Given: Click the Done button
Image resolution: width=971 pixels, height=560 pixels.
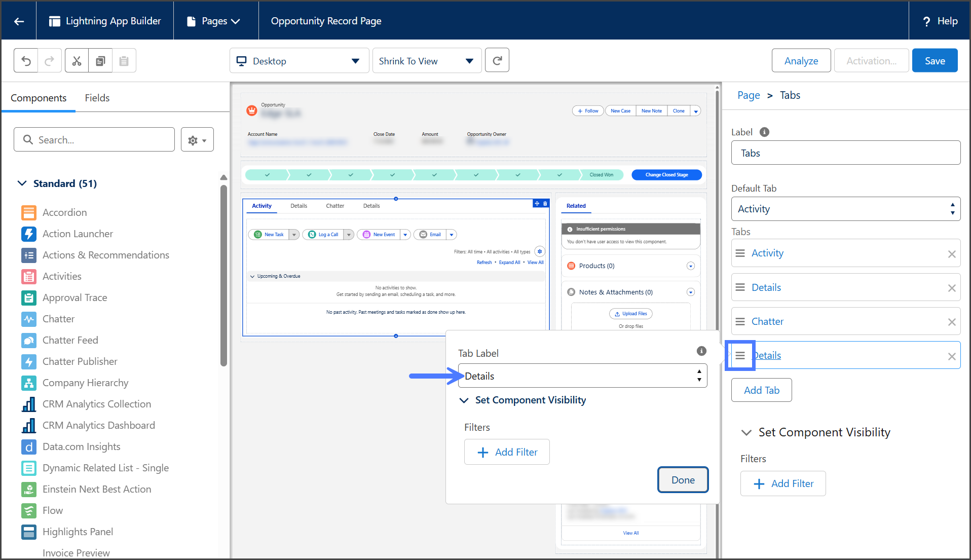Looking at the screenshot, I should click(x=682, y=480).
